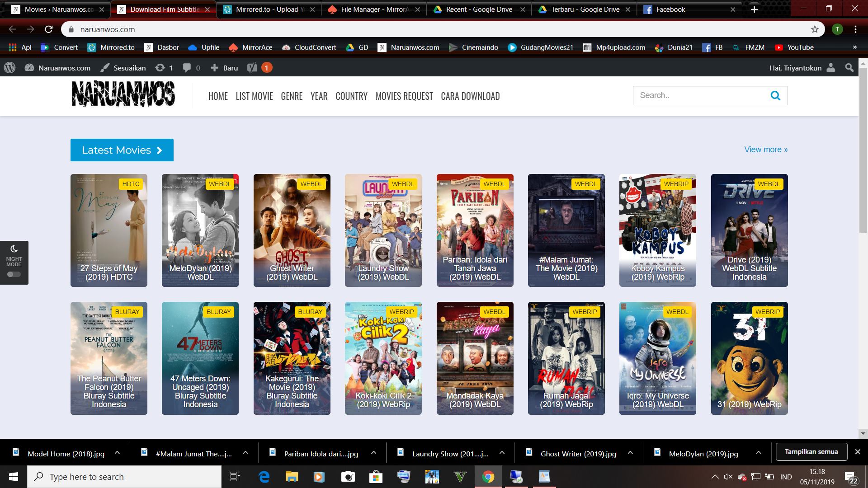Screen dimensions: 868x488
Task: Expand options for Laundry Show download
Action: [x=502, y=452]
